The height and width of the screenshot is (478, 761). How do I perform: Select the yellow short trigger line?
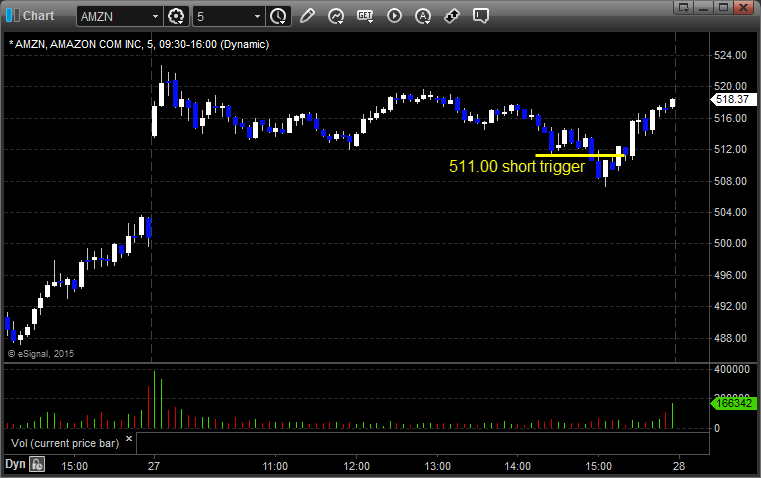tap(579, 155)
